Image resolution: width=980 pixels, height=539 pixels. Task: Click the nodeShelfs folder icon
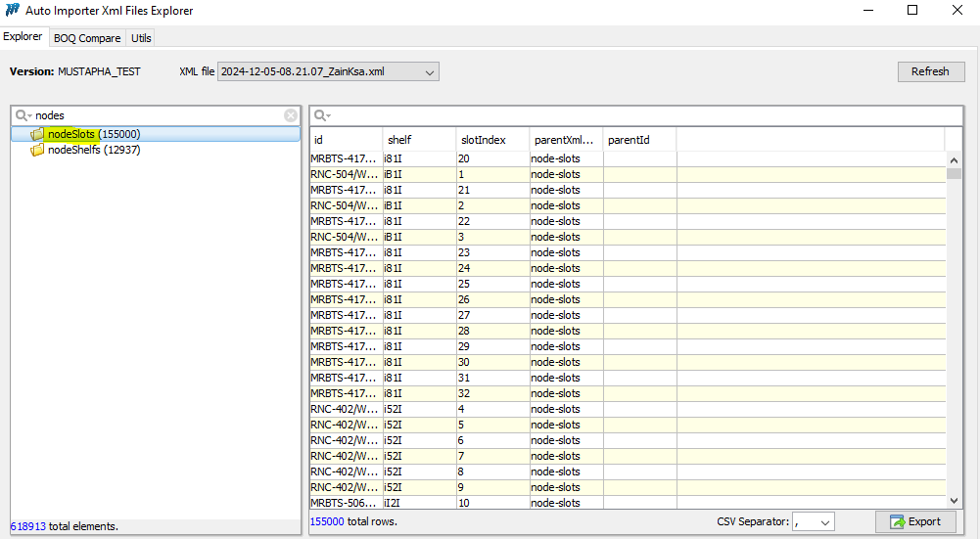tap(37, 150)
